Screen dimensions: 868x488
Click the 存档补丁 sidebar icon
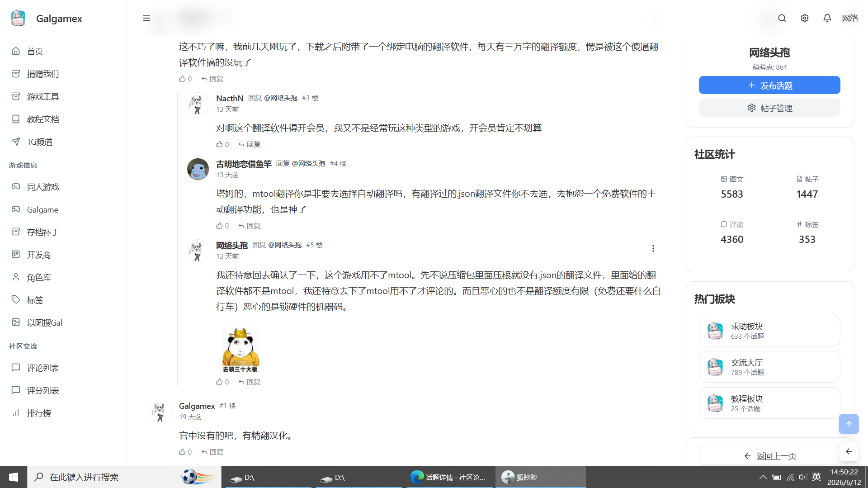16,232
